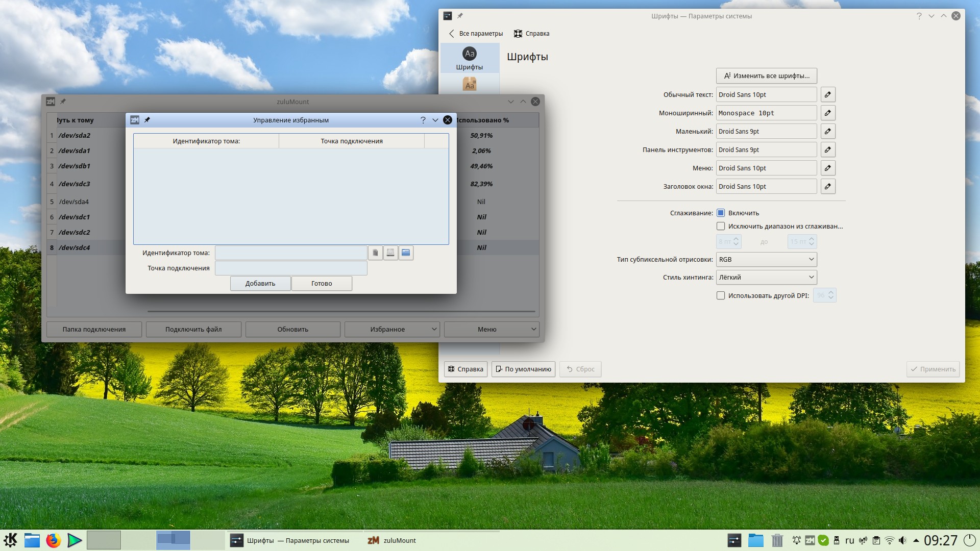Click the disk drive icon in the favorites dialog
The image size is (980, 551).
pyautogui.click(x=390, y=253)
